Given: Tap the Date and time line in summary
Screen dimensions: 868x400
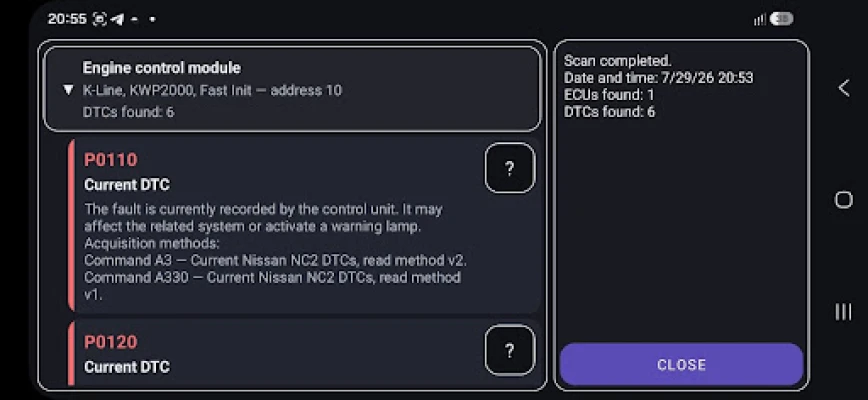Looking at the screenshot, I should point(658,77).
